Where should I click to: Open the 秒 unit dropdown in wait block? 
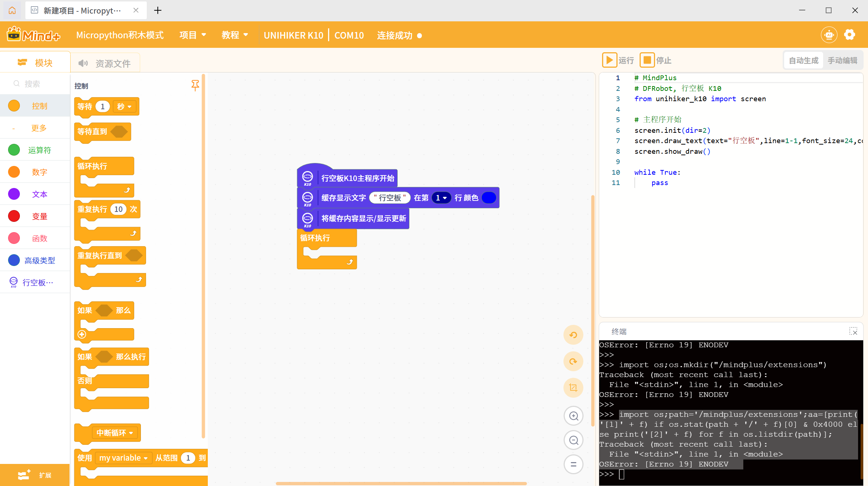[x=124, y=106]
